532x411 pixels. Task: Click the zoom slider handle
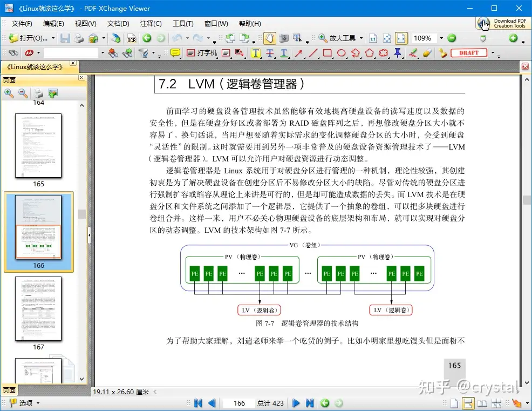[x=483, y=38]
